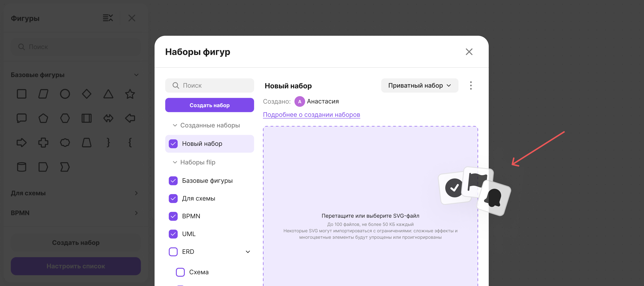The width and height of the screenshot is (644, 286).
Task: Select the circle shape
Action: click(65, 94)
